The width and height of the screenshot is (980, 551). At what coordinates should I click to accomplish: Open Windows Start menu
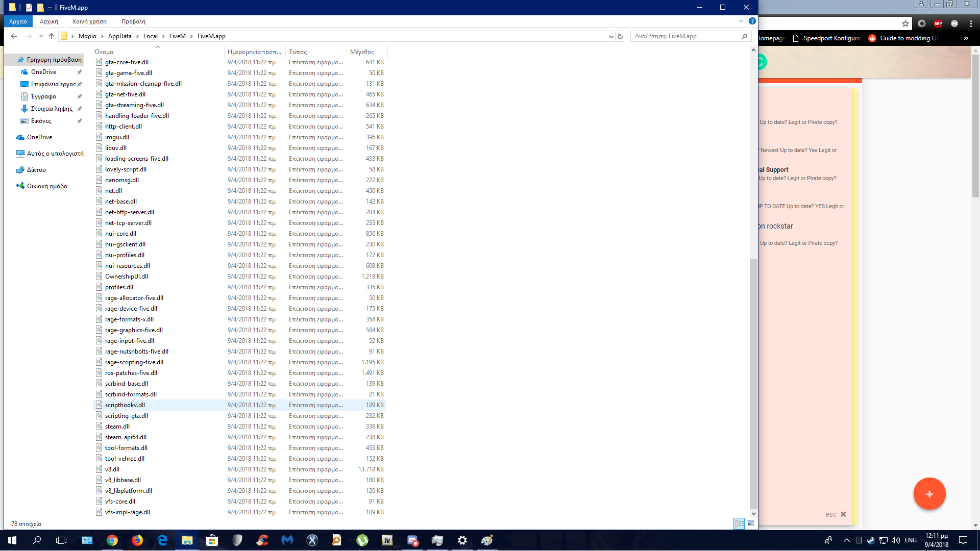point(12,540)
